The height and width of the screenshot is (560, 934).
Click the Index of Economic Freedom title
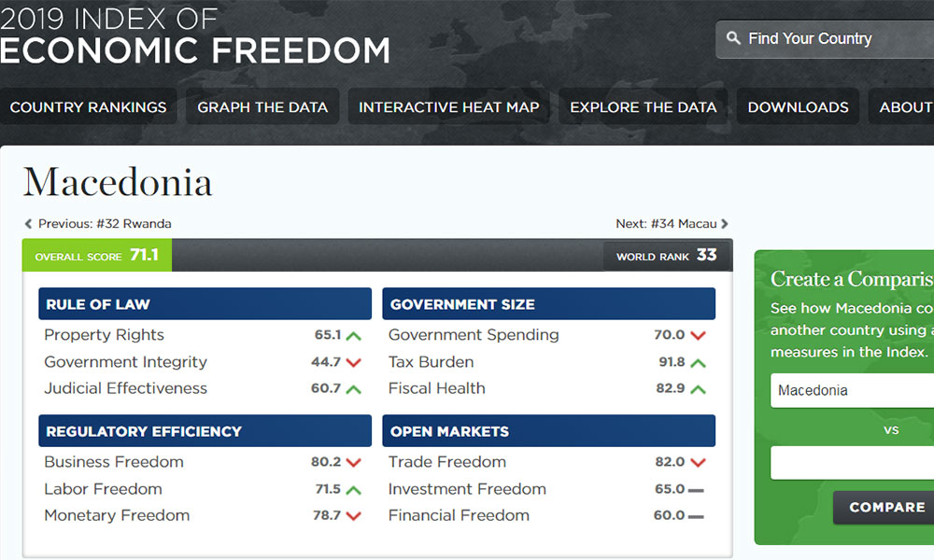coord(195,35)
